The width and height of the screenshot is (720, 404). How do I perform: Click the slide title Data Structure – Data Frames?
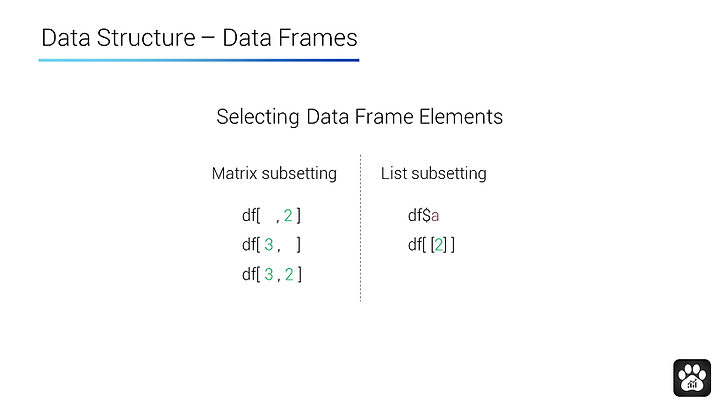199,38
